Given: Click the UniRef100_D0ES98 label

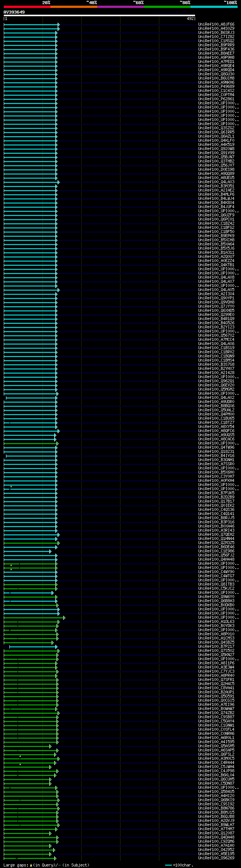Looking at the screenshot, I should coord(216,170).
